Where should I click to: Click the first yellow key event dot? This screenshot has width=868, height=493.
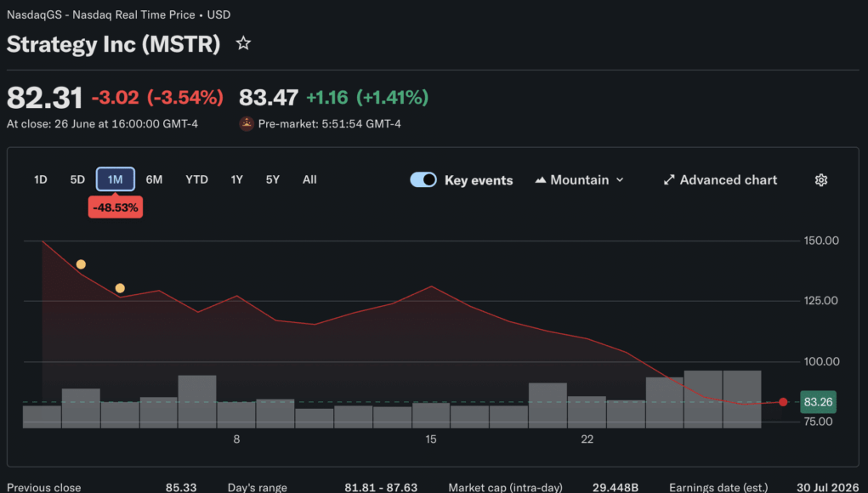[x=81, y=264]
